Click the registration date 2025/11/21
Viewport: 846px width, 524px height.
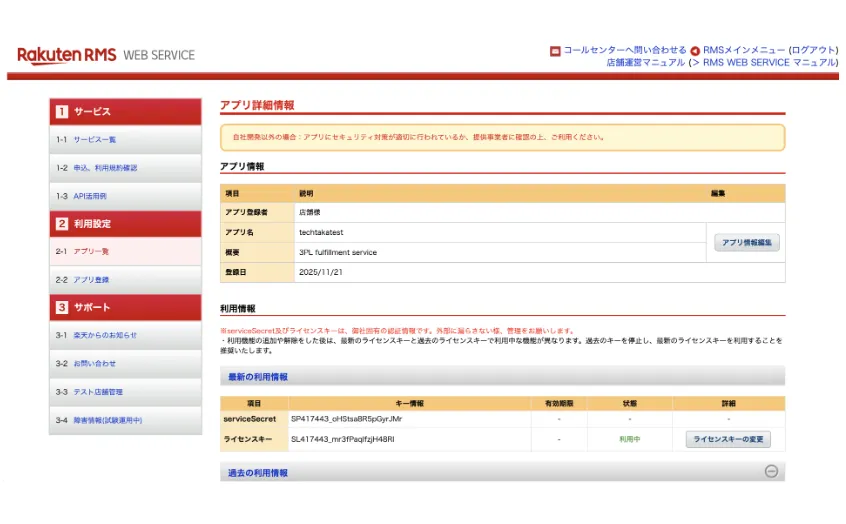coord(320,272)
